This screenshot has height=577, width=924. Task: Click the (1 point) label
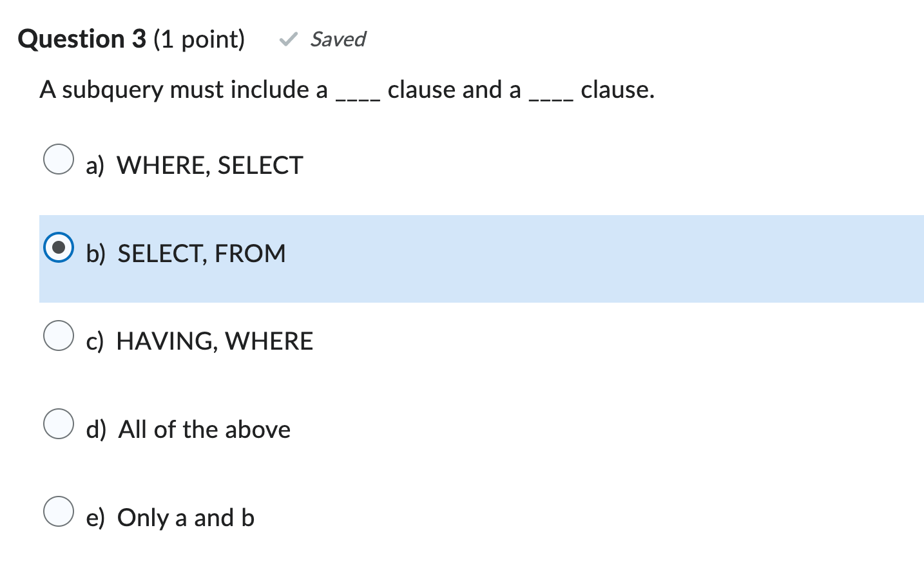pyautogui.click(x=198, y=39)
